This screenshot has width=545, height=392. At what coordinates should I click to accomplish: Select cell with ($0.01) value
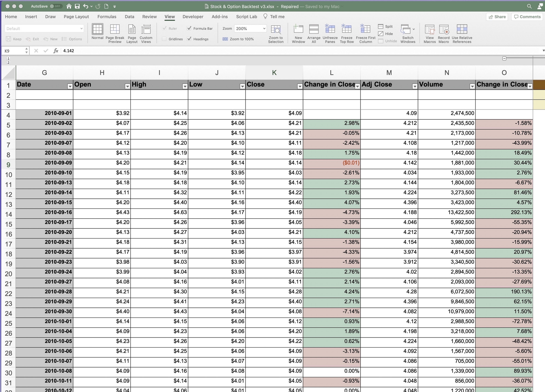click(332, 164)
